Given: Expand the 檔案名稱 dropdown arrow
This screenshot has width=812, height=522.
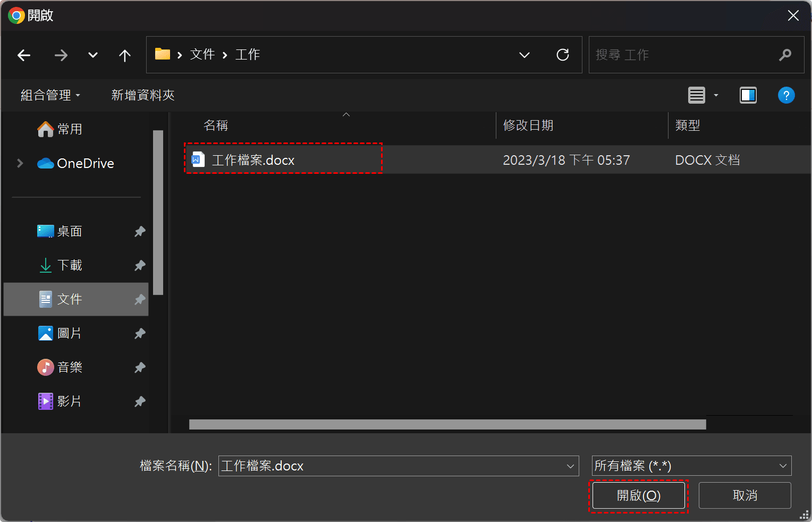Looking at the screenshot, I should (x=571, y=466).
